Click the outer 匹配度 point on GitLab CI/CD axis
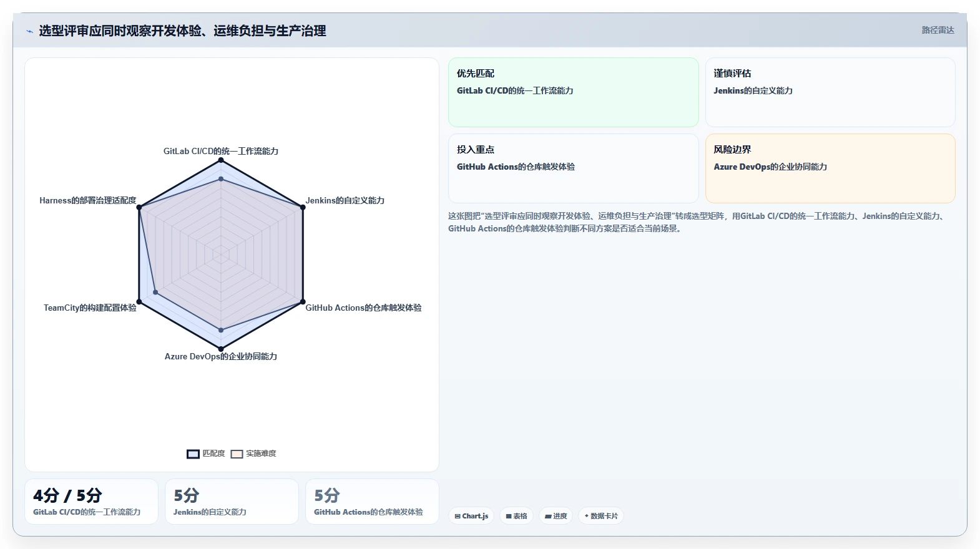Screen dimensions: 980x549 point(221,160)
